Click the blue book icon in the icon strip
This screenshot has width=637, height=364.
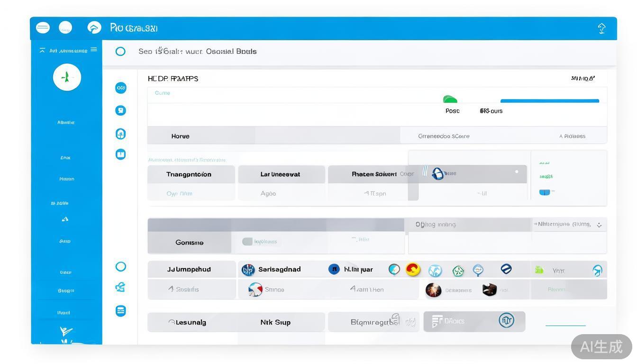pos(121,154)
